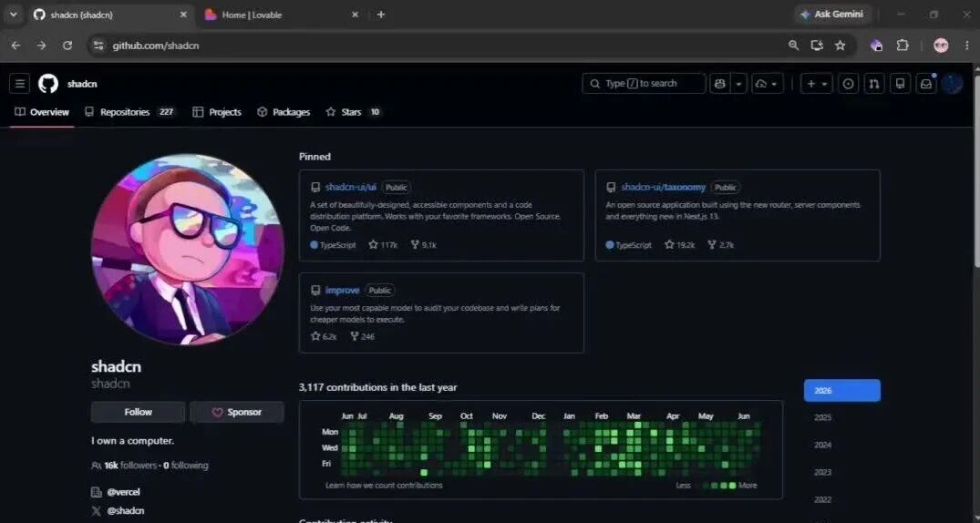Viewport: 980px width, 523px height.
Task: Click the shadcn username in GitHub header
Action: (x=82, y=85)
